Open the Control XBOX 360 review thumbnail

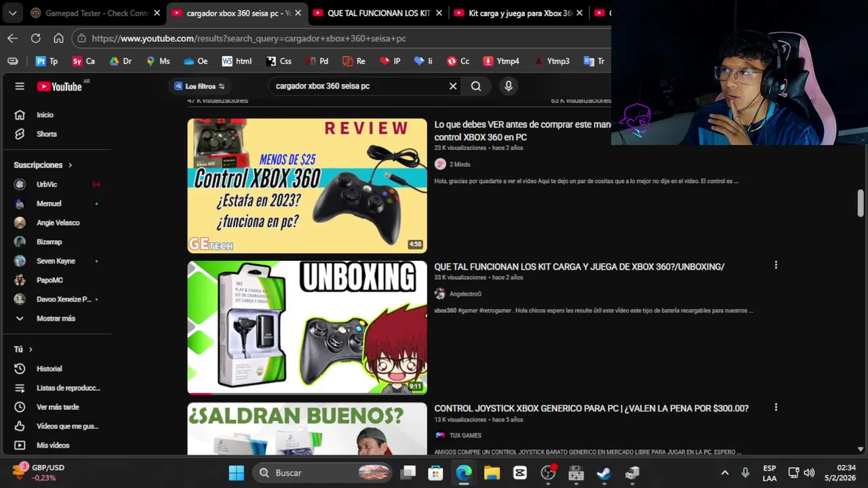coord(307,186)
